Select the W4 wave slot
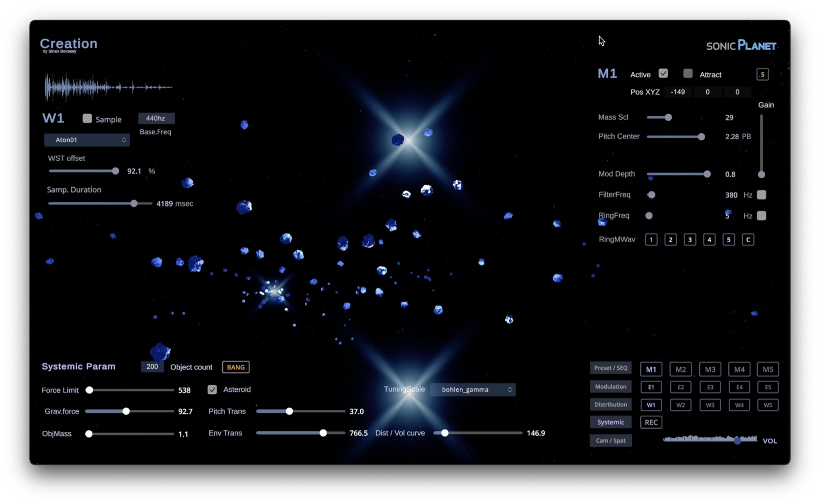This screenshot has width=820, height=504. (x=739, y=405)
